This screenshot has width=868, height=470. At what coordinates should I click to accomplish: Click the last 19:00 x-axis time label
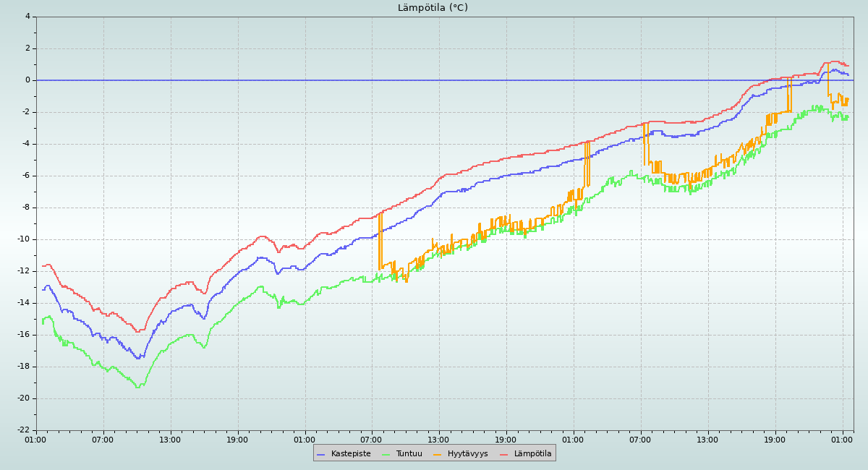[x=775, y=439]
